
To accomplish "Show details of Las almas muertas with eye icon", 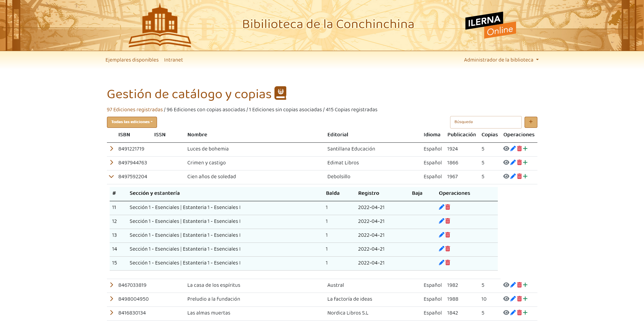I will pos(506,313).
